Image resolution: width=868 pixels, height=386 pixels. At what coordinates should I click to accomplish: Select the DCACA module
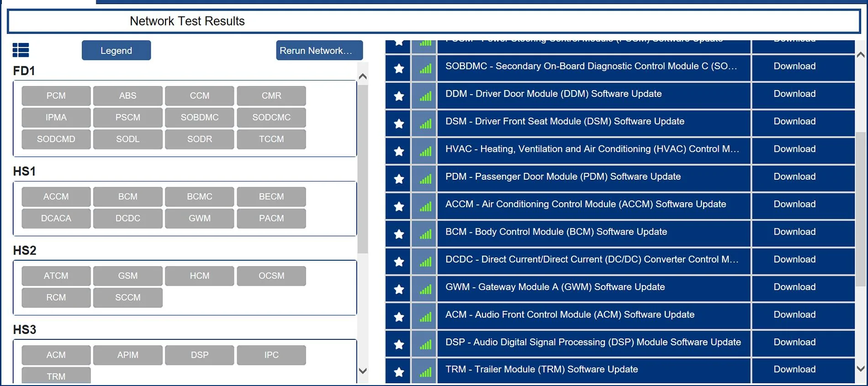click(x=56, y=219)
